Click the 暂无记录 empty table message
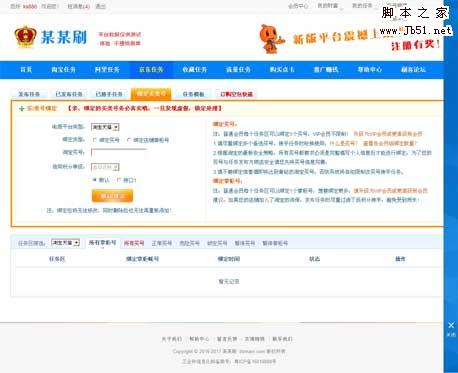 [x=229, y=282]
